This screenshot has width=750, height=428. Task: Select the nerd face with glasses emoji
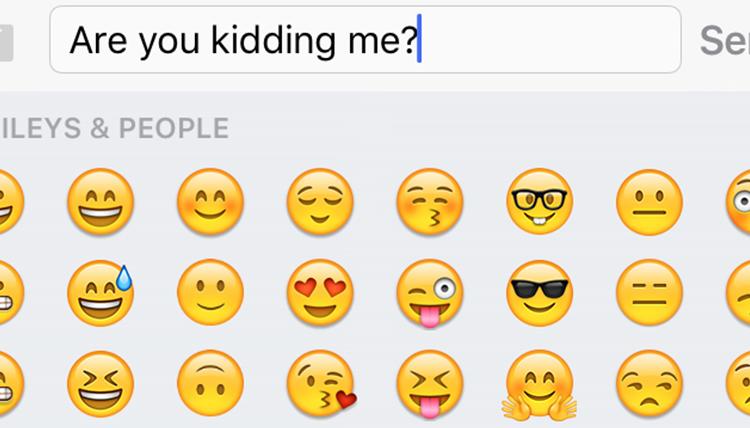click(540, 201)
